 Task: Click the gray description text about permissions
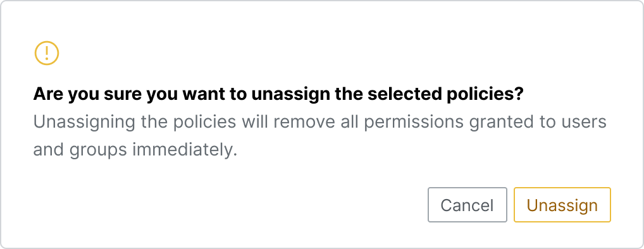[x=319, y=136]
